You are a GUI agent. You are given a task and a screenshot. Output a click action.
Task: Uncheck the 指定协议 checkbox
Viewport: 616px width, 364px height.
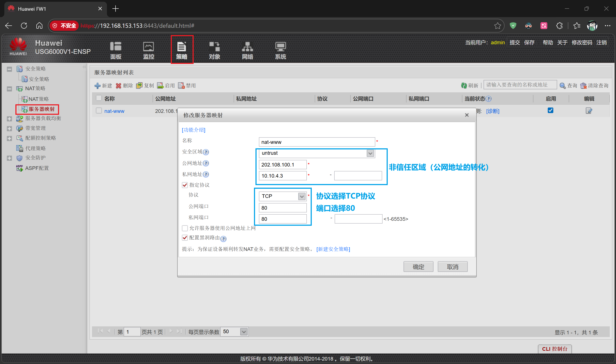185,185
